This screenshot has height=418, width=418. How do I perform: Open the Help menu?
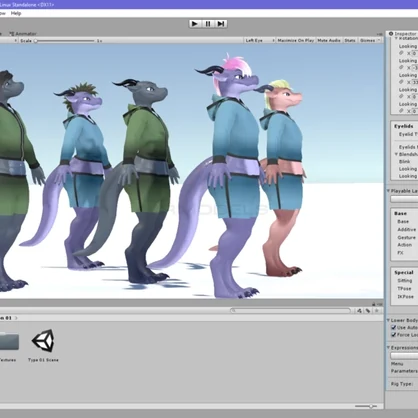click(16, 13)
